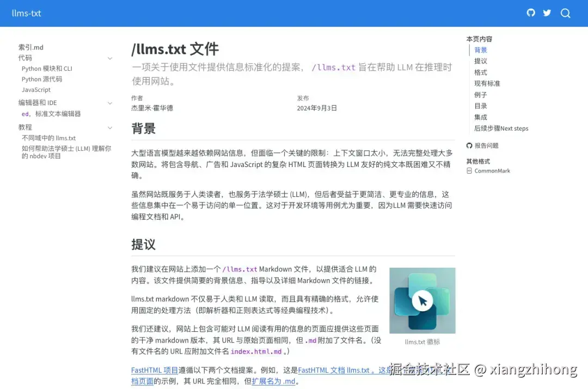Click the llms.txt 徽标 image caption

tap(422, 342)
